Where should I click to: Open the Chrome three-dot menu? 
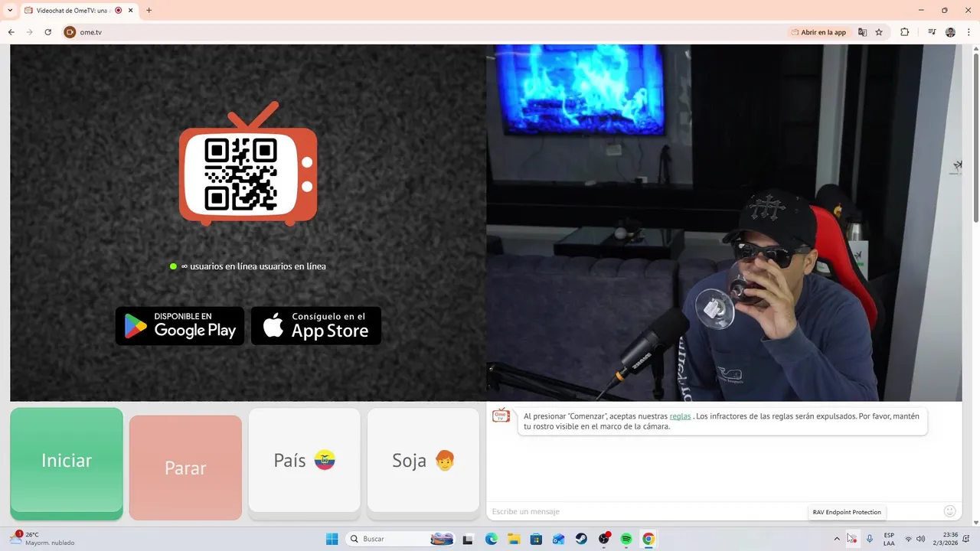click(x=969, y=32)
